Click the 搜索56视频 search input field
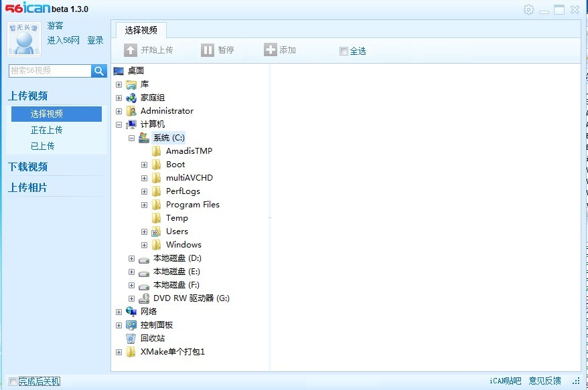This screenshot has width=588, height=390. (x=50, y=71)
